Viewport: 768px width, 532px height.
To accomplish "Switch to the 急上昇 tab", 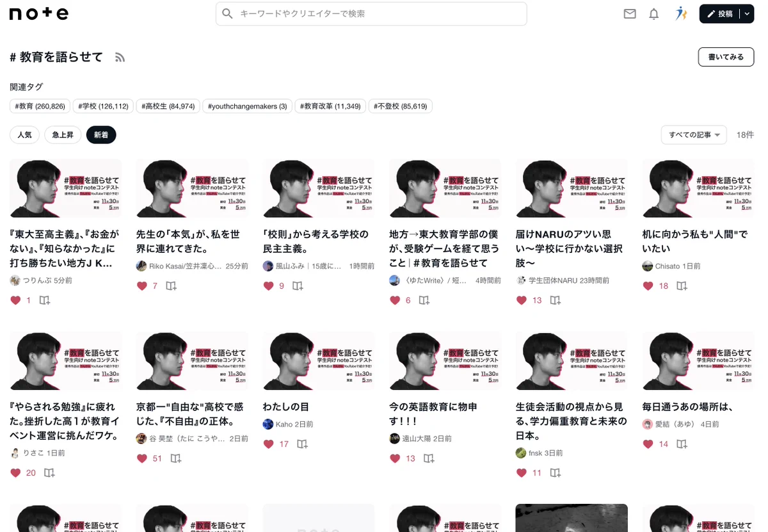I will point(63,134).
